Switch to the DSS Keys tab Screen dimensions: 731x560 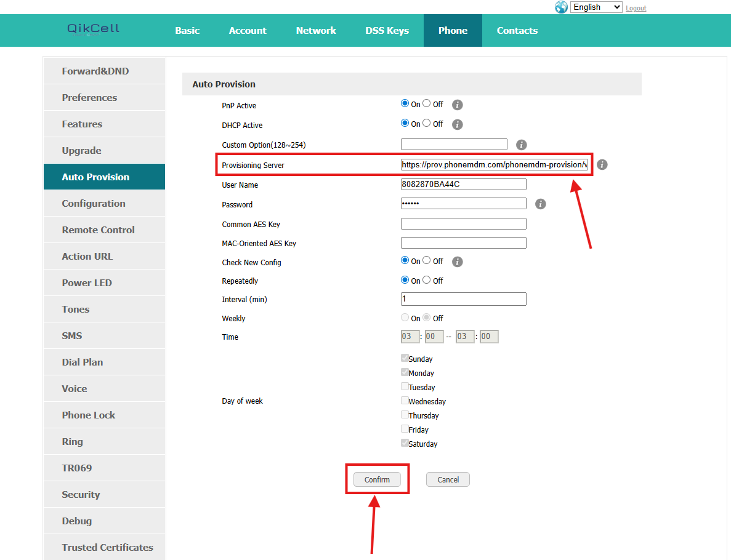pyautogui.click(x=387, y=31)
